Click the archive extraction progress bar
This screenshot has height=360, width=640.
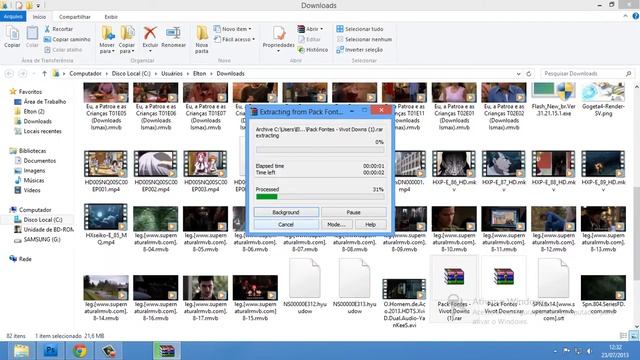click(320, 149)
